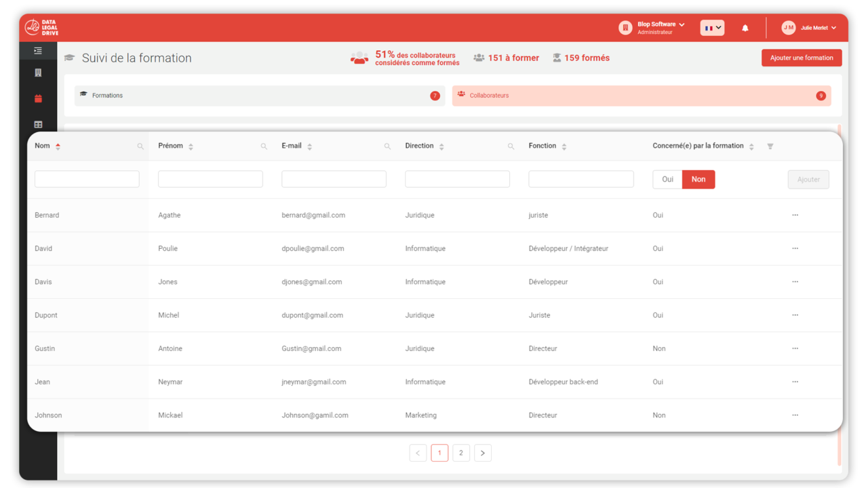Sort by Nom column arrows
The width and height of the screenshot is (868, 488).
click(x=58, y=146)
